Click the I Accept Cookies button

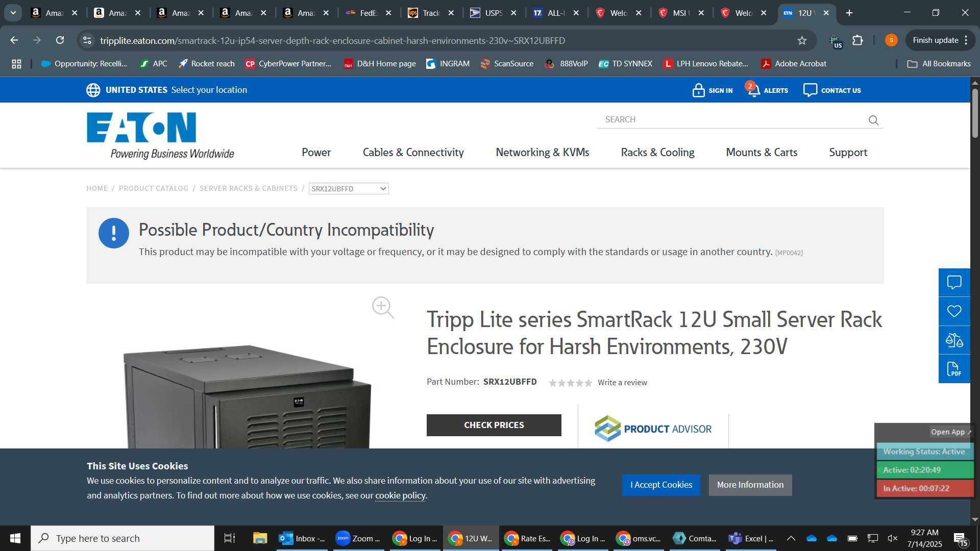(661, 485)
